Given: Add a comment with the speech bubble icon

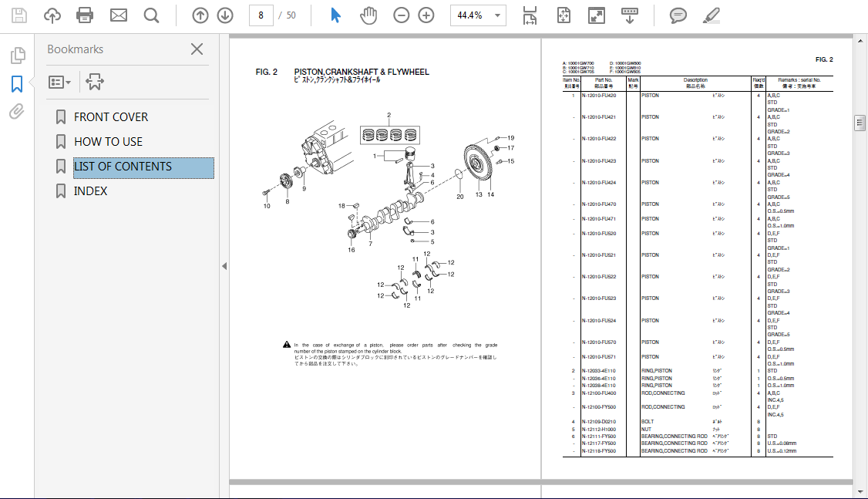Looking at the screenshot, I should pyautogui.click(x=678, y=15).
